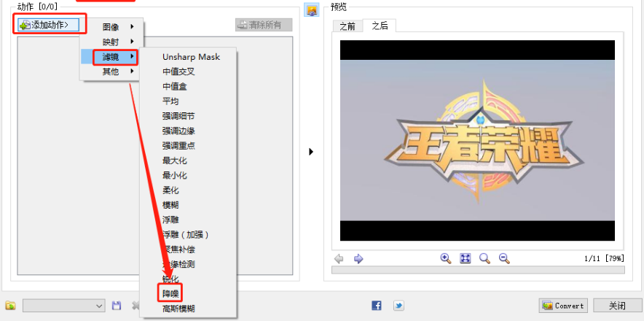Screen dimensions: 644x321
Task: Start conversion with Convert button
Action: coord(563,306)
